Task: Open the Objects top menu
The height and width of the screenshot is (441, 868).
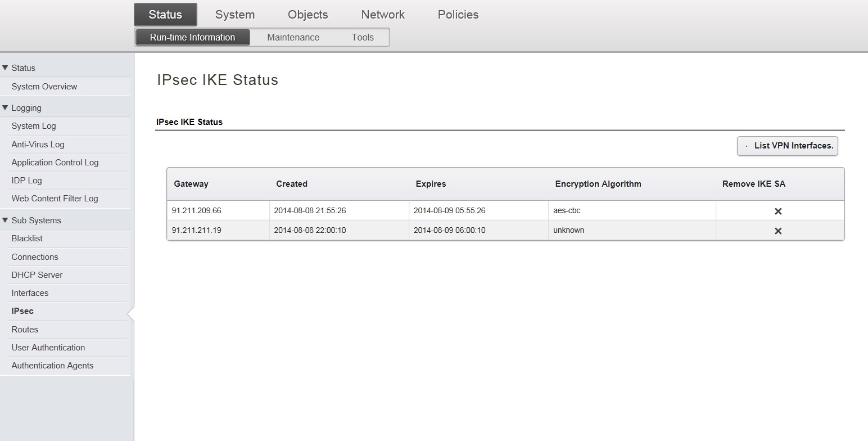Action: [308, 15]
